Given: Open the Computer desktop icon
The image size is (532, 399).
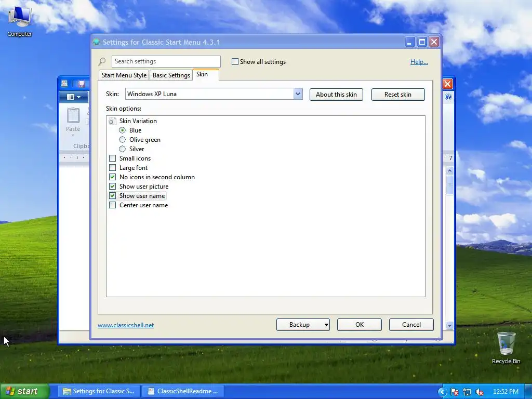Looking at the screenshot, I should (19, 21).
